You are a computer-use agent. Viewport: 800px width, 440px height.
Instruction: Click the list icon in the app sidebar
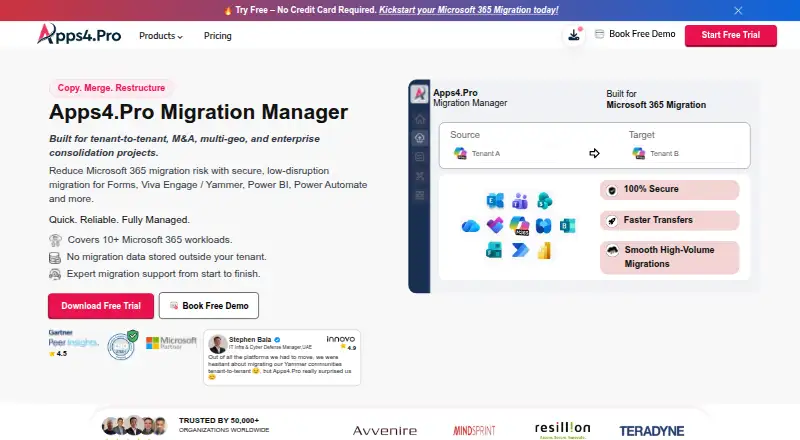pyautogui.click(x=419, y=157)
